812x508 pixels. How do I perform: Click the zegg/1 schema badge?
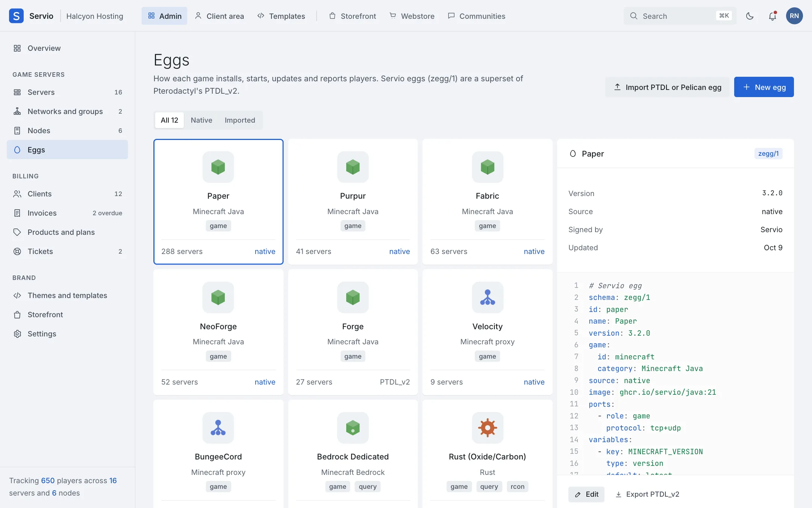click(768, 154)
